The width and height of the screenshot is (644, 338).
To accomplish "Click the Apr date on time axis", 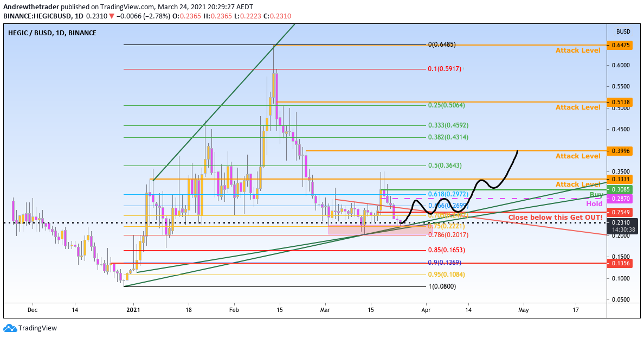I will point(426,310).
